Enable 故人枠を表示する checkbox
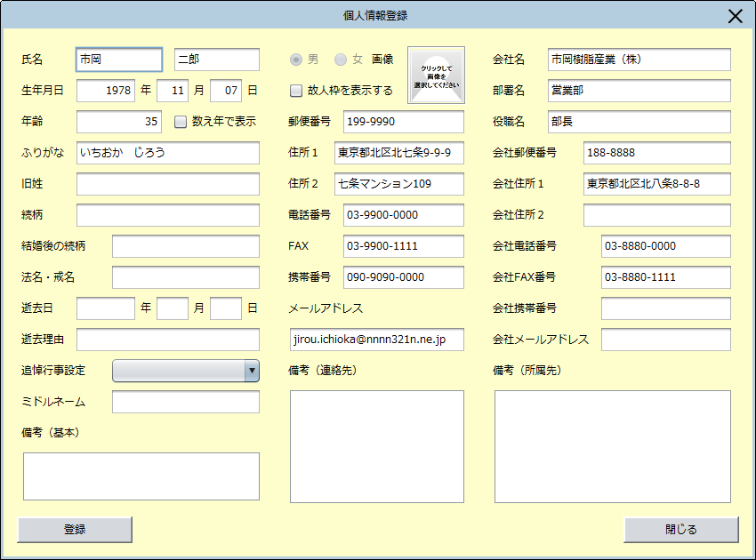 [296, 91]
